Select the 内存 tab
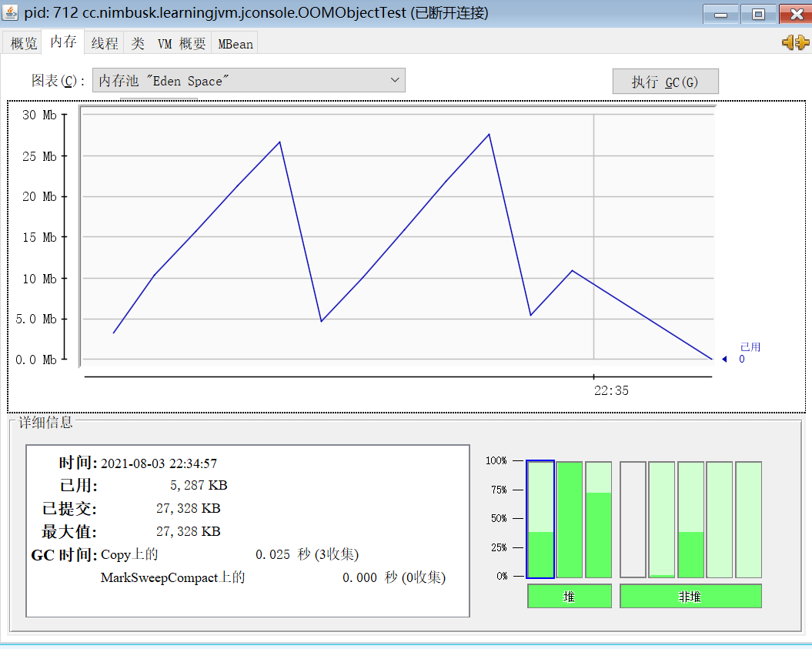The width and height of the screenshot is (812, 649). pyautogui.click(x=63, y=42)
